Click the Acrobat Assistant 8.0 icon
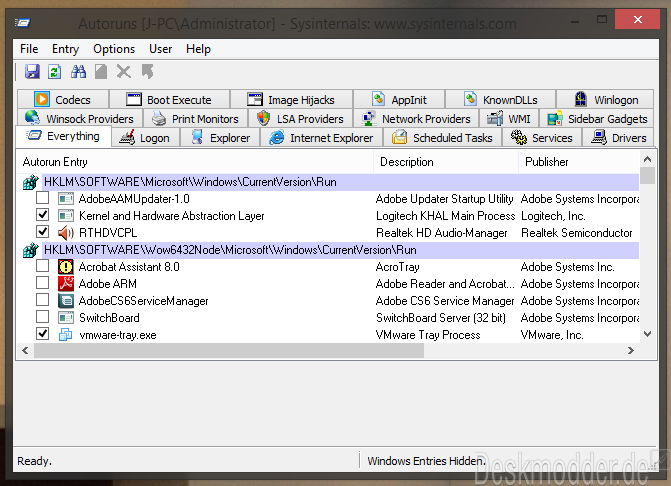 tap(65, 267)
